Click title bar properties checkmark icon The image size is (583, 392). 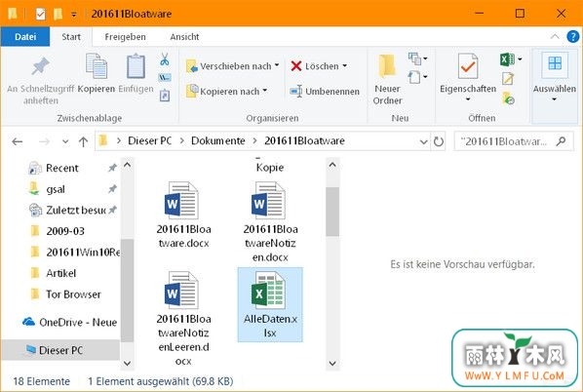pyautogui.click(x=40, y=14)
